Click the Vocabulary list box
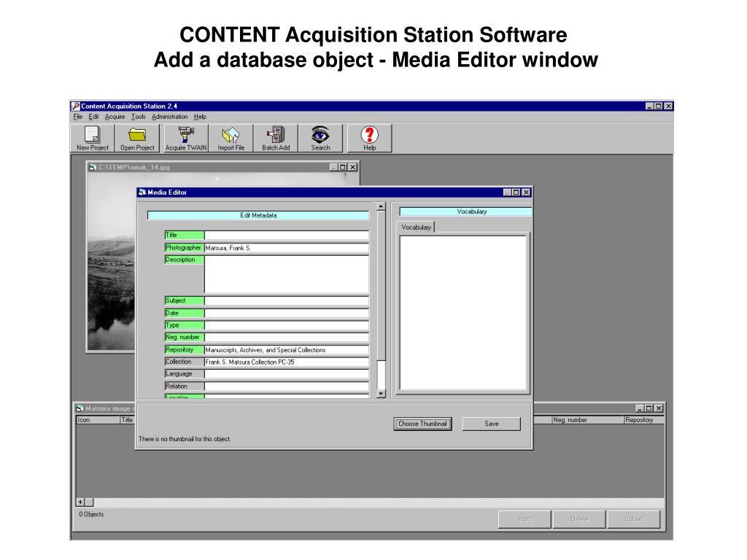 [x=462, y=314]
